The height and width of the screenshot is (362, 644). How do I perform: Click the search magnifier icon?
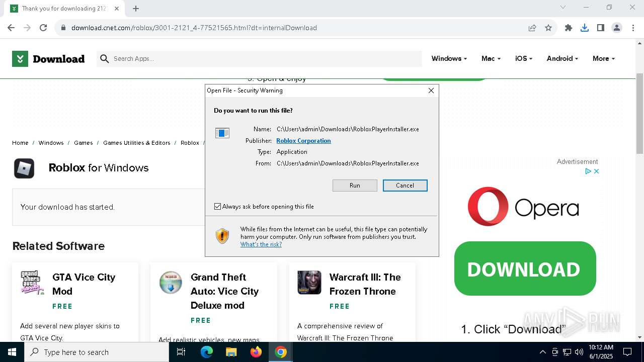click(104, 59)
